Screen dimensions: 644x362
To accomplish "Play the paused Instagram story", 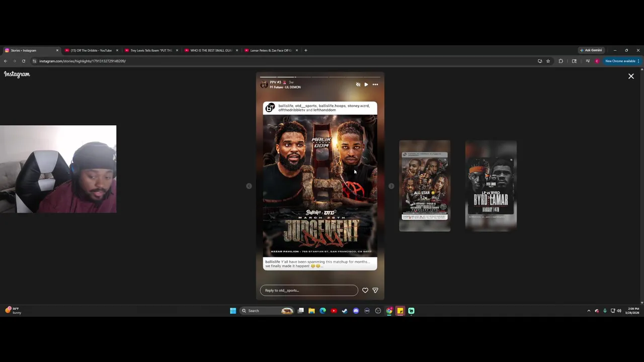I will tap(366, 84).
